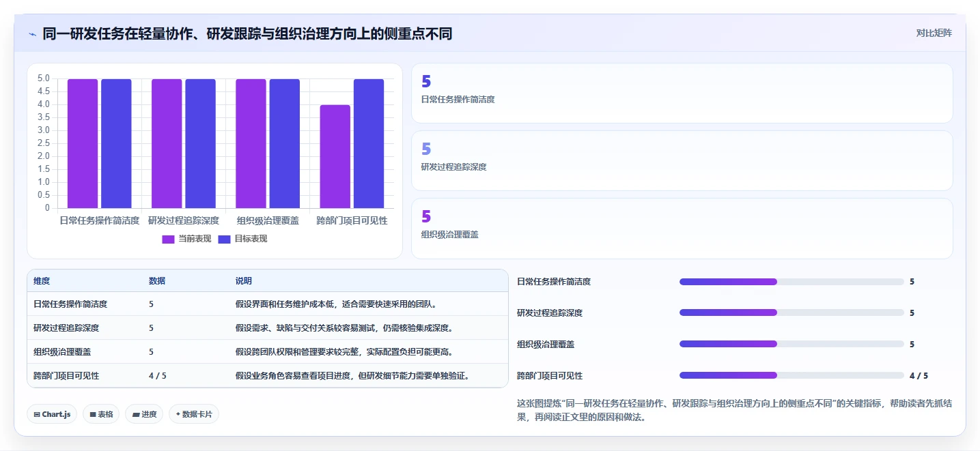Click the purple 当前表现 bar for 组织级治理覆盖
980x451 pixels.
coord(251,143)
